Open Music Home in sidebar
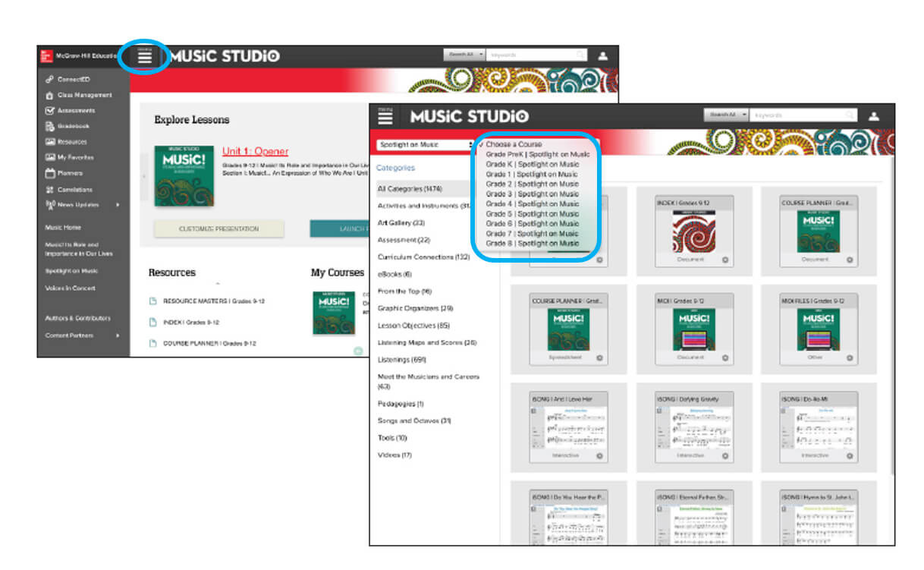 pyautogui.click(x=63, y=228)
